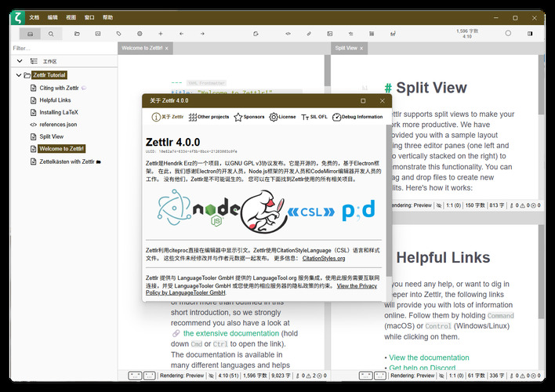Open the references.json file
This screenshot has width=555, height=392.
point(58,124)
